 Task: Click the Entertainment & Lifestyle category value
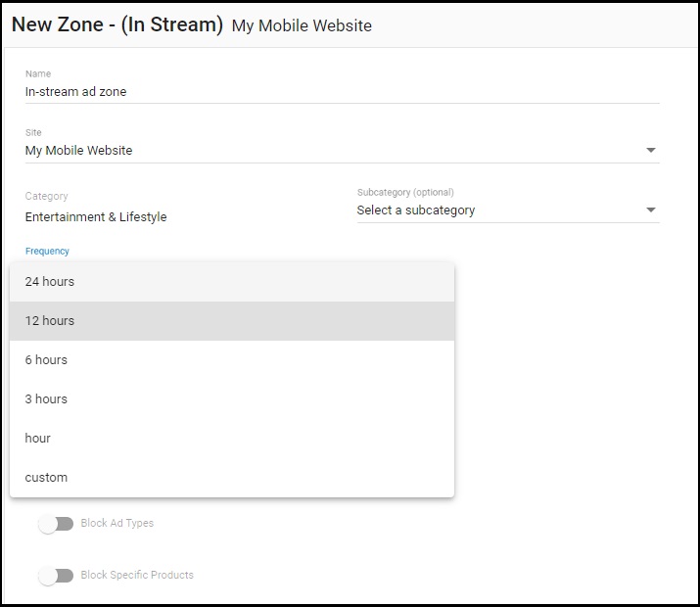click(96, 217)
